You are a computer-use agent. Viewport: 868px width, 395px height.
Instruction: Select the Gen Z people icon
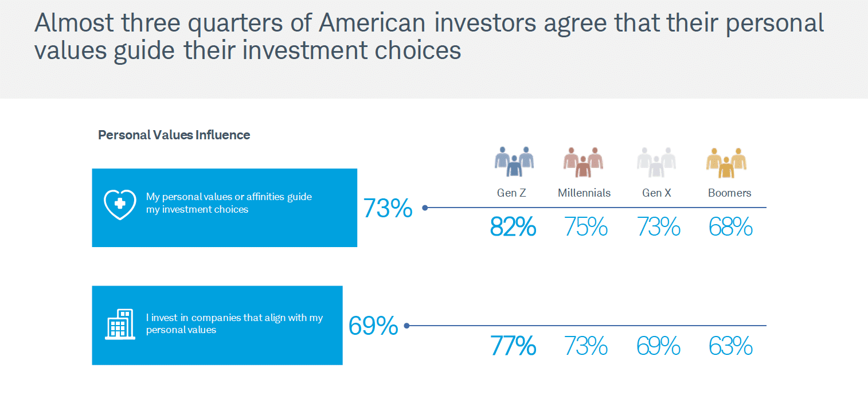pyautogui.click(x=514, y=162)
